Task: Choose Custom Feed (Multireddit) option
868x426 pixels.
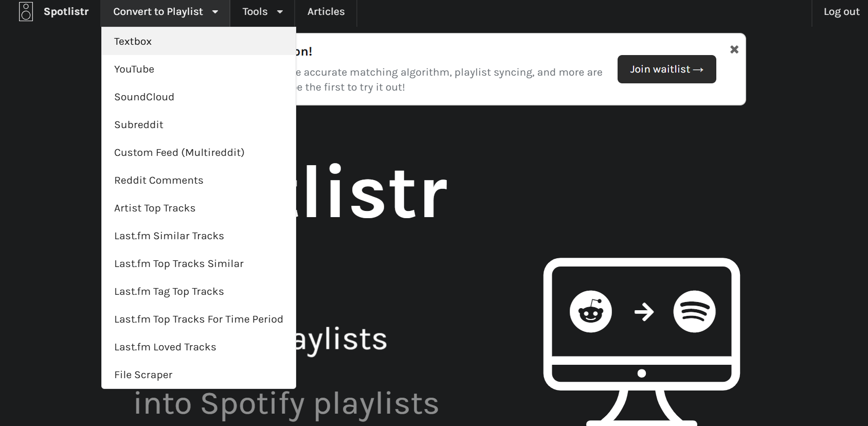Action: coord(179,153)
